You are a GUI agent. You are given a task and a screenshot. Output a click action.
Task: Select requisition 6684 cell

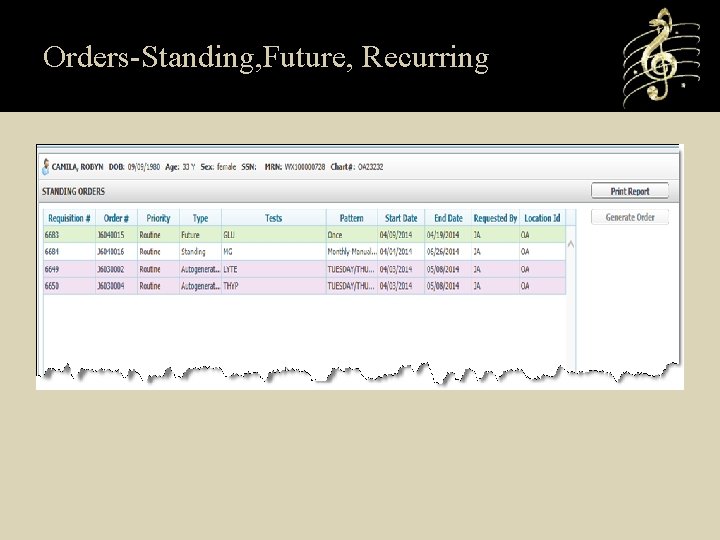69,252
